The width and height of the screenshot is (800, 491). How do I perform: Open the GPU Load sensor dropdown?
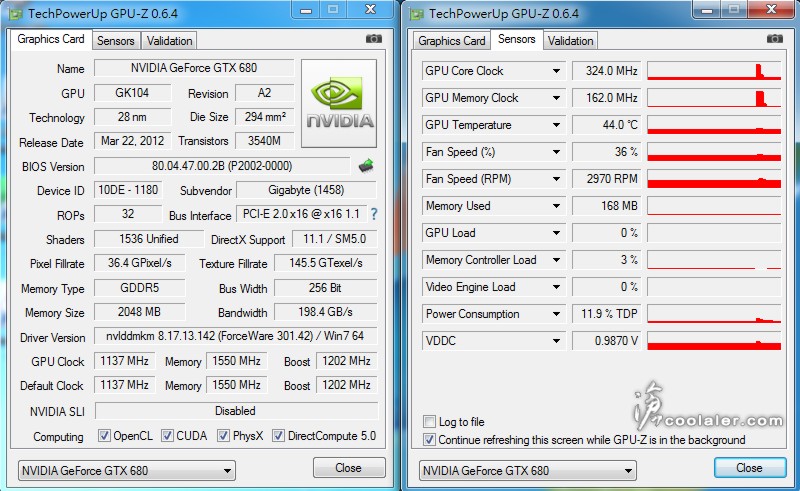[x=557, y=233]
